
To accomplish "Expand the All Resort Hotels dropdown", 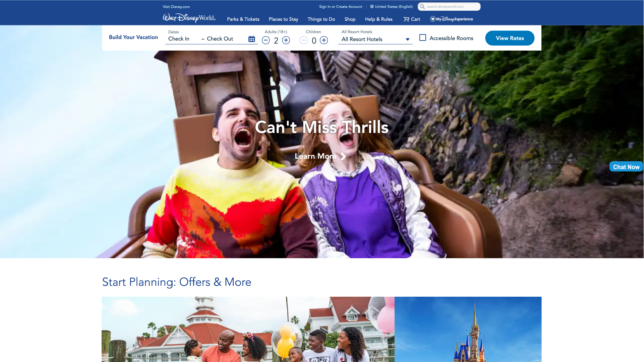I will [375, 39].
